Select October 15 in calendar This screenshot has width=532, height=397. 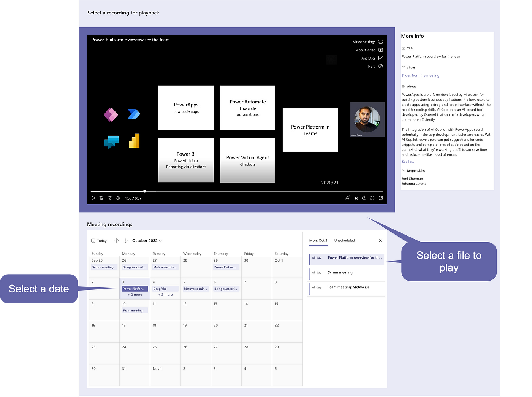[x=287, y=310]
